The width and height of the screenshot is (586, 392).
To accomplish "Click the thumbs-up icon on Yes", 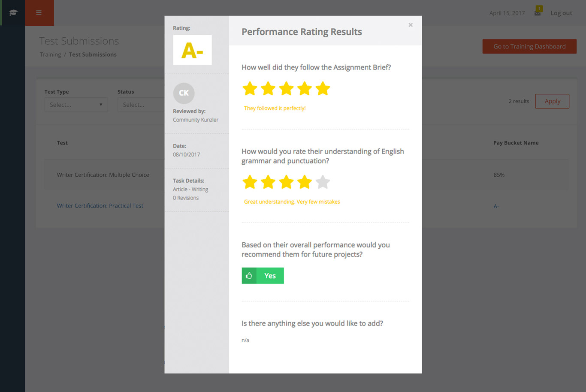I will [x=249, y=276].
